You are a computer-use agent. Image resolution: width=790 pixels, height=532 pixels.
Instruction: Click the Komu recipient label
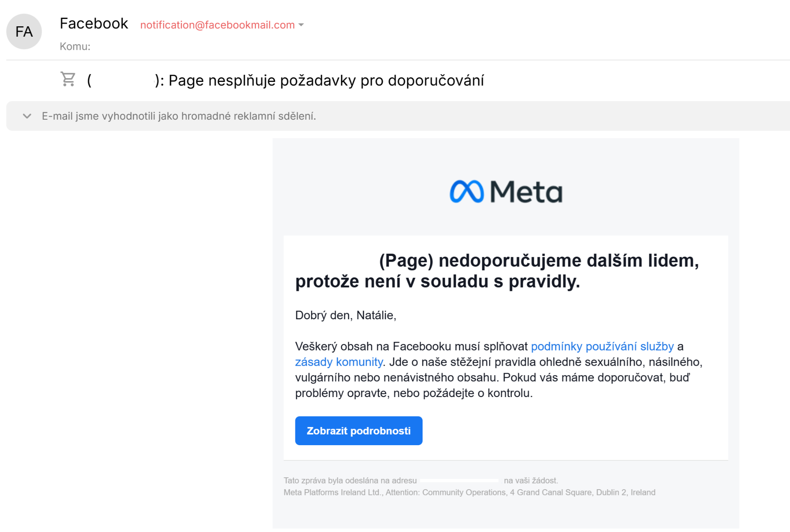[75, 46]
